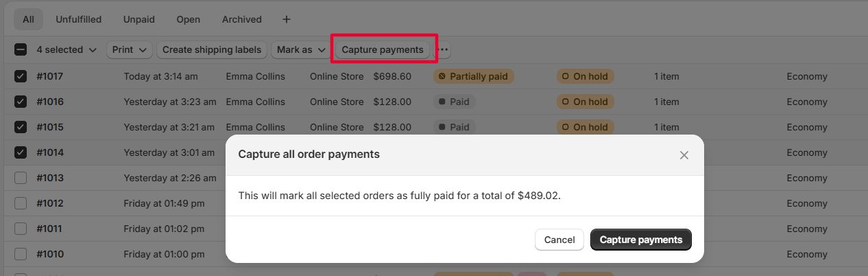Switch to the Unpaid tab
The image size is (868, 276).
tap(138, 19)
